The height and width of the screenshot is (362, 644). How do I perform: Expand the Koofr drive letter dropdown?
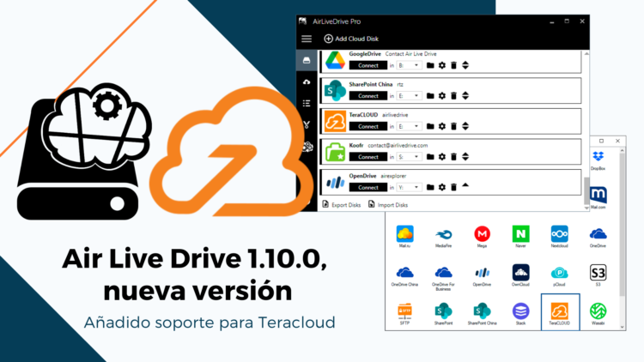(x=409, y=157)
